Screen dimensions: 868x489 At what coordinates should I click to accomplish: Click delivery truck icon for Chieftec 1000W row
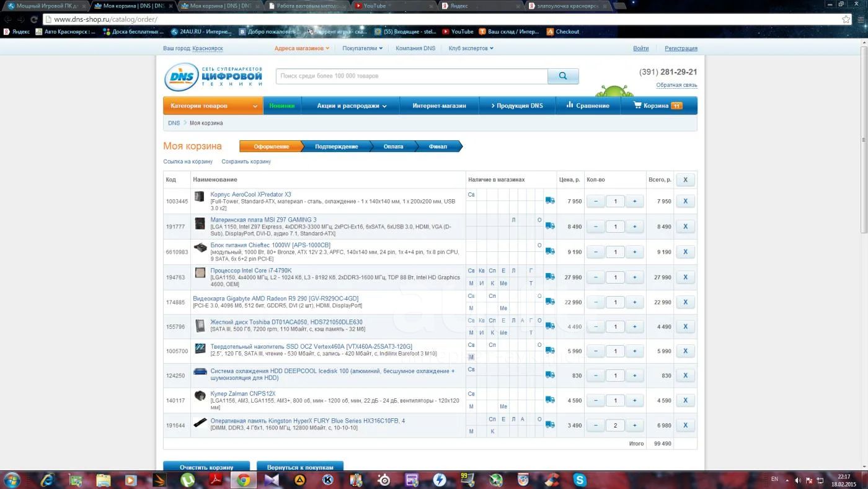click(550, 252)
